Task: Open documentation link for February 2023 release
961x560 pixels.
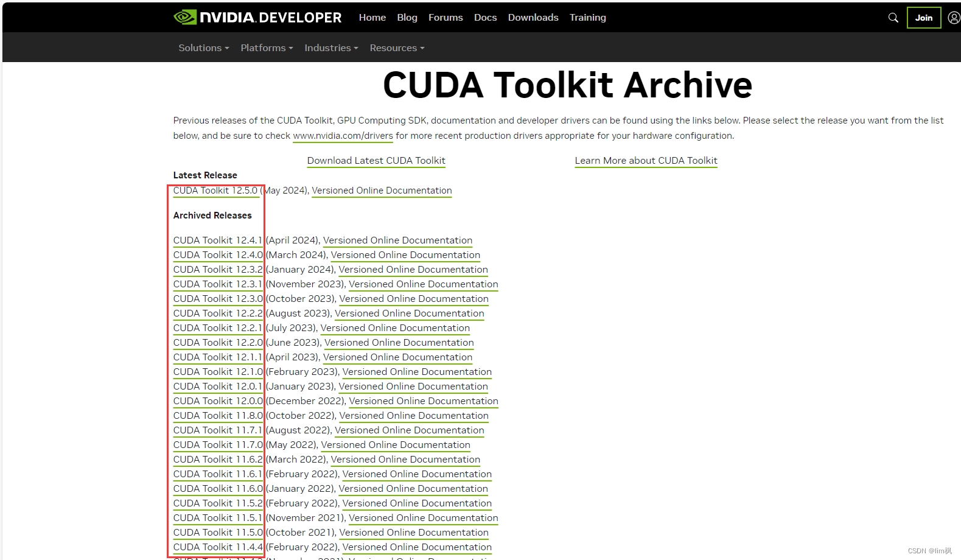Action: pyautogui.click(x=417, y=372)
